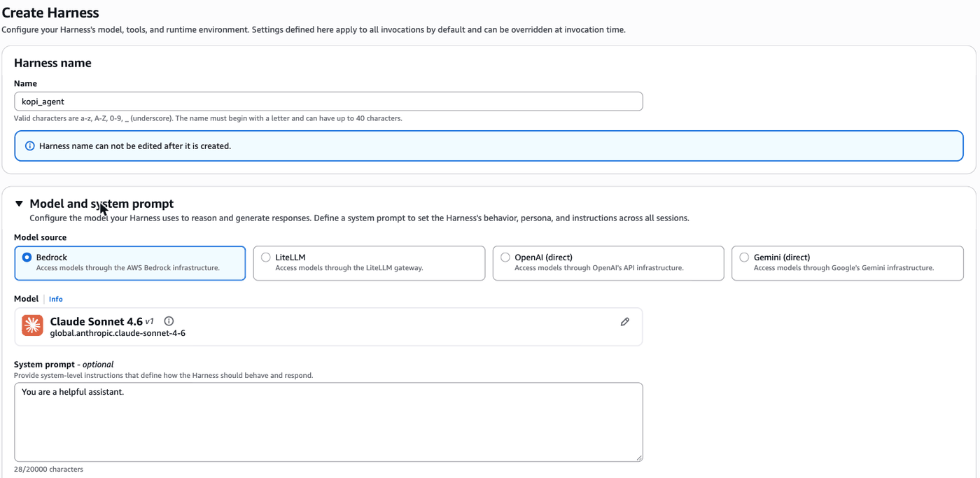Click the info icon in harness name alert

pos(30,146)
